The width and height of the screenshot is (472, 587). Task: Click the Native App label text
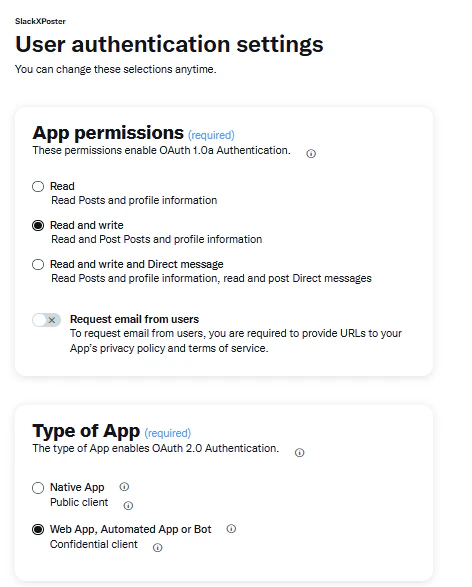click(77, 487)
